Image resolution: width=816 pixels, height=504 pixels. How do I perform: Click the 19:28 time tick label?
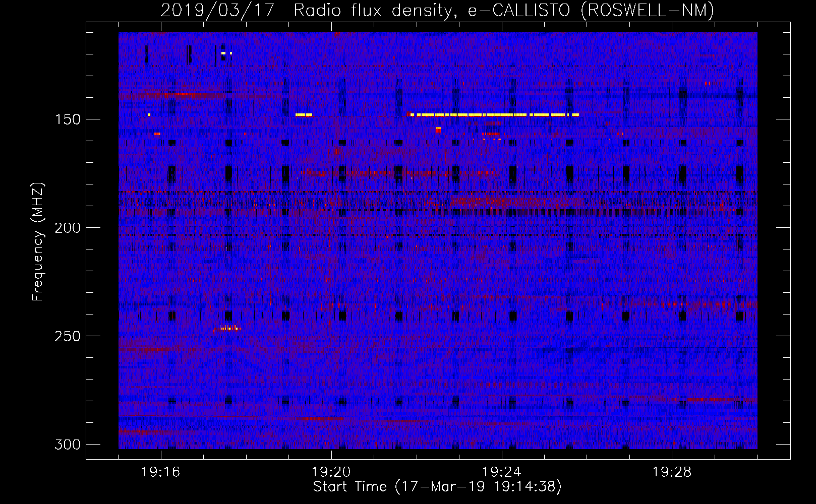(x=672, y=472)
